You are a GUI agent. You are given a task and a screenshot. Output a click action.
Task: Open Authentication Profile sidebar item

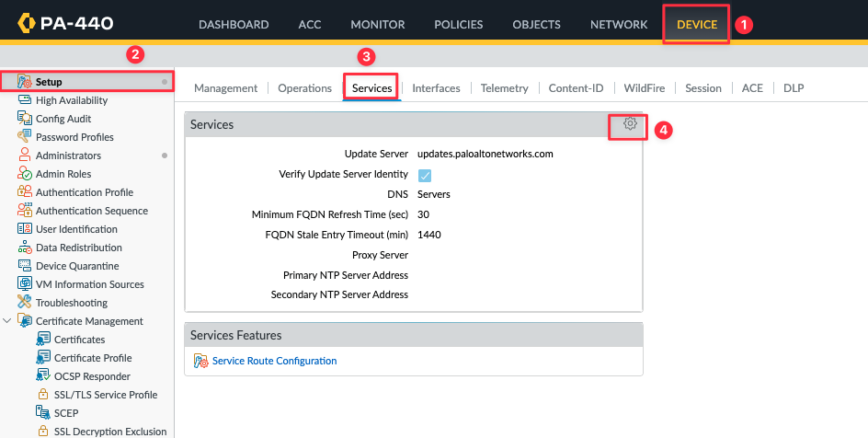[85, 192]
